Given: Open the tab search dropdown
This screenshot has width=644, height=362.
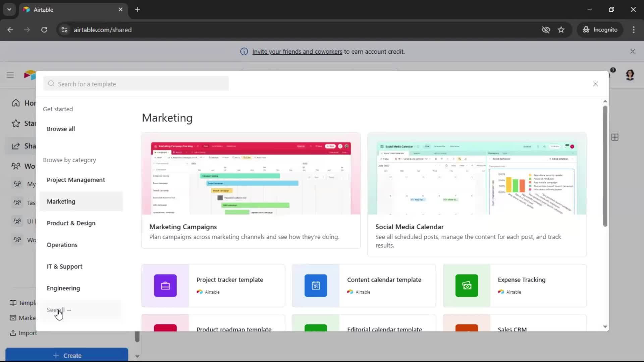Looking at the screenshot, I should point(9,10).
